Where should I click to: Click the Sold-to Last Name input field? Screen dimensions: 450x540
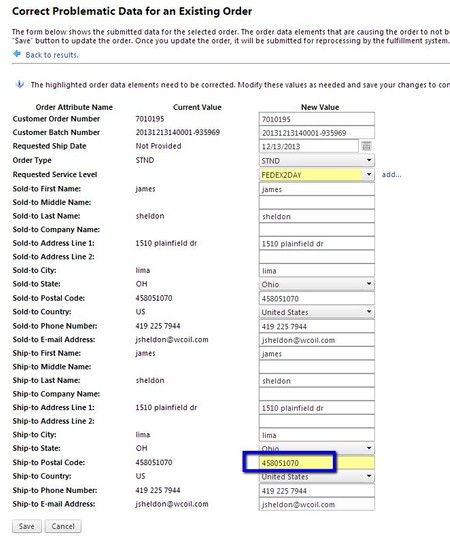tap(316, 216)
